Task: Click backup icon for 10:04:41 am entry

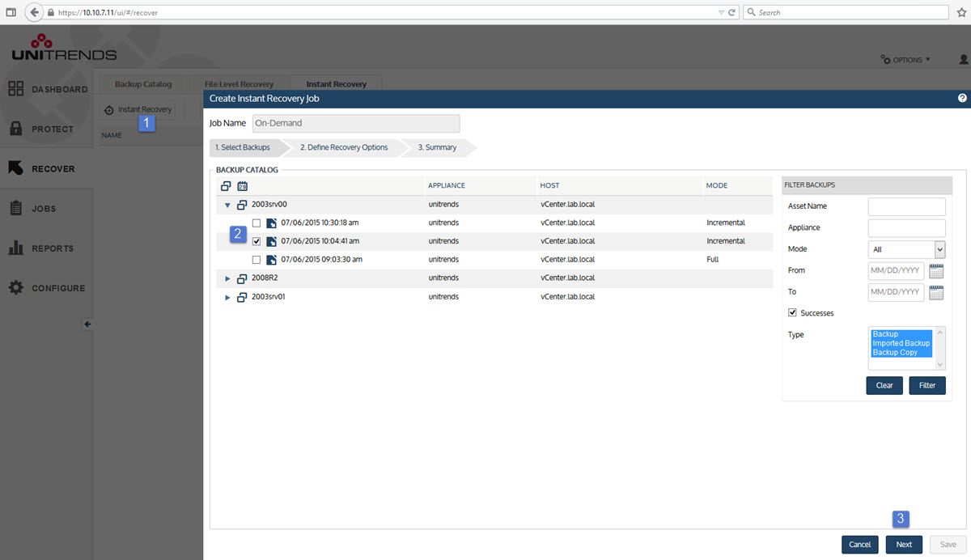Action: point(272,241)
